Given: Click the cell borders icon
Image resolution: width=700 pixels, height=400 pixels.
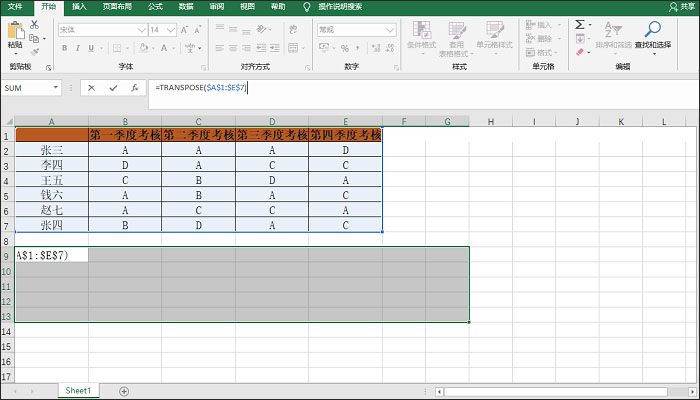Looking at the screenshot, I should [x=117, y=48].
